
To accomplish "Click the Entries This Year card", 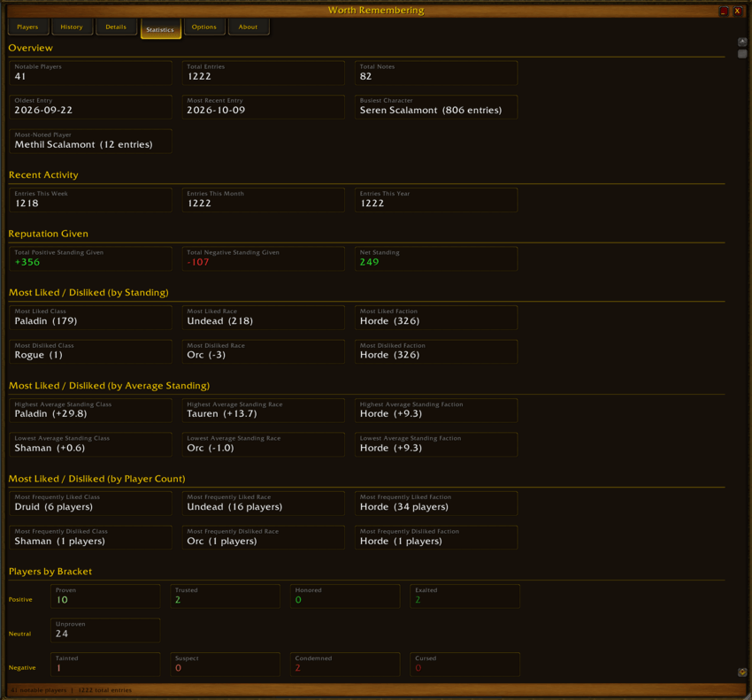I will 436,200.
